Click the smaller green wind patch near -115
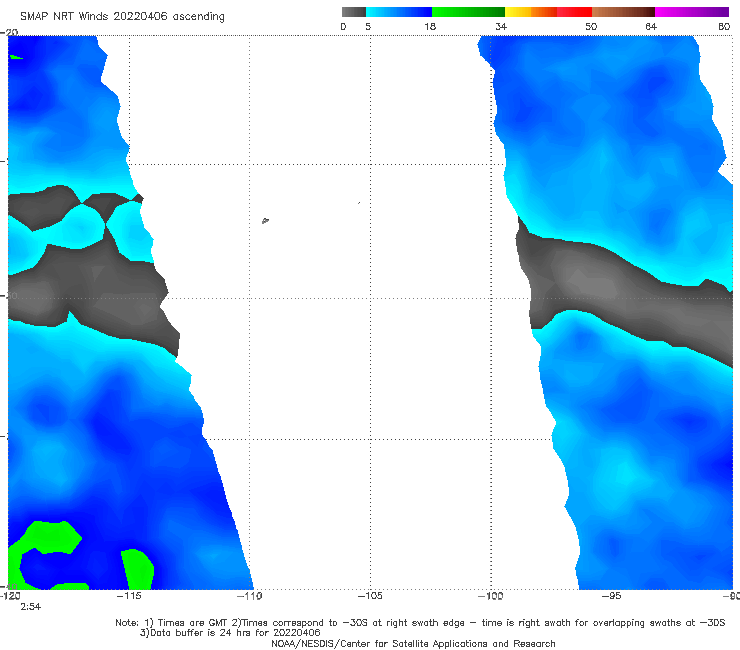 tap(138, 569)
